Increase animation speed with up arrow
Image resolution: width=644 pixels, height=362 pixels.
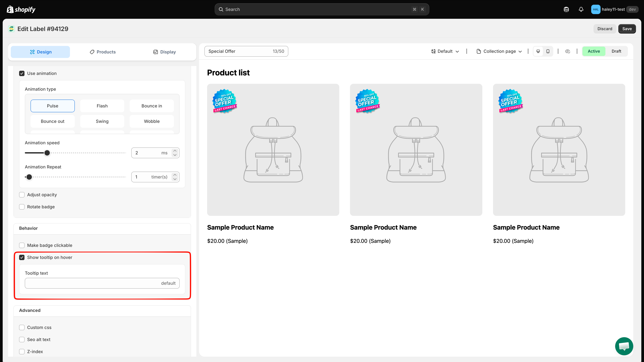tap(175, 151)
